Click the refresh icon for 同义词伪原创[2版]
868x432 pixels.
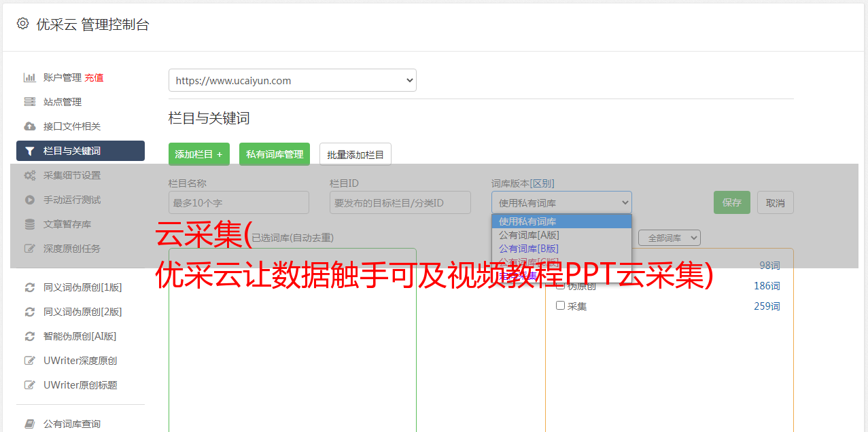coord(30,312)
